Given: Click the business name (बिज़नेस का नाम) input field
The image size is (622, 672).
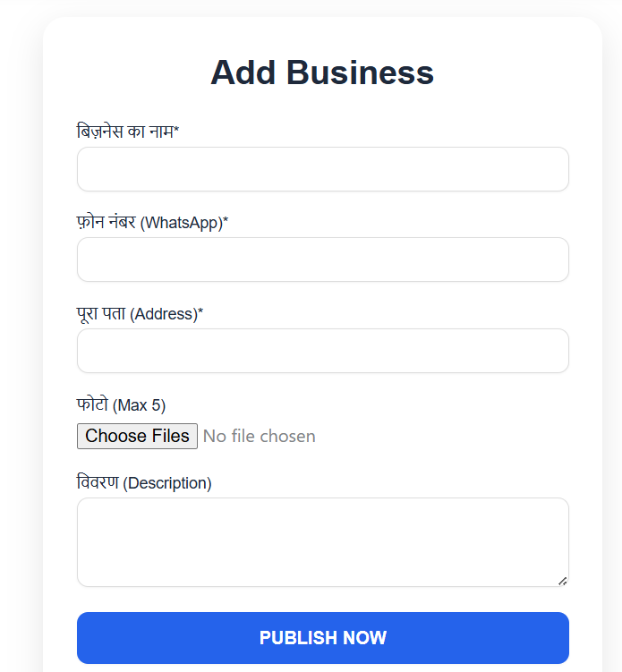Looking at the screenshot, I should (x=322, y=169).
